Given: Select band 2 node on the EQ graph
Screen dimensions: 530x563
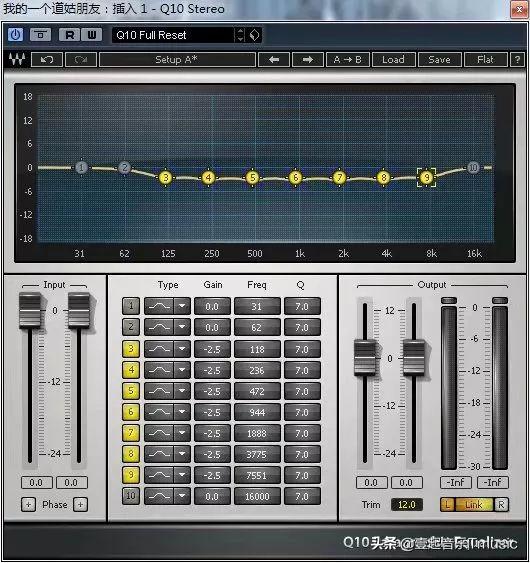Looking at the screenshot, I should tap(125, 167).
